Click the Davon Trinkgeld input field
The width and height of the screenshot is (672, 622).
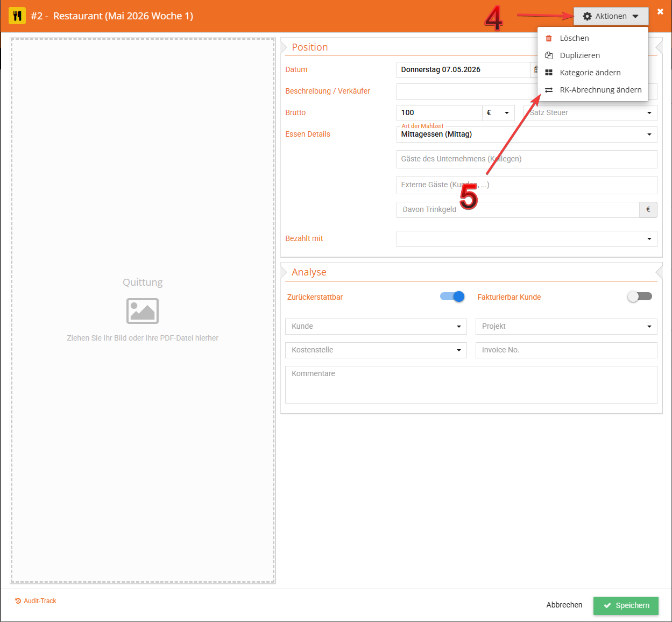(x=518, y=209)
